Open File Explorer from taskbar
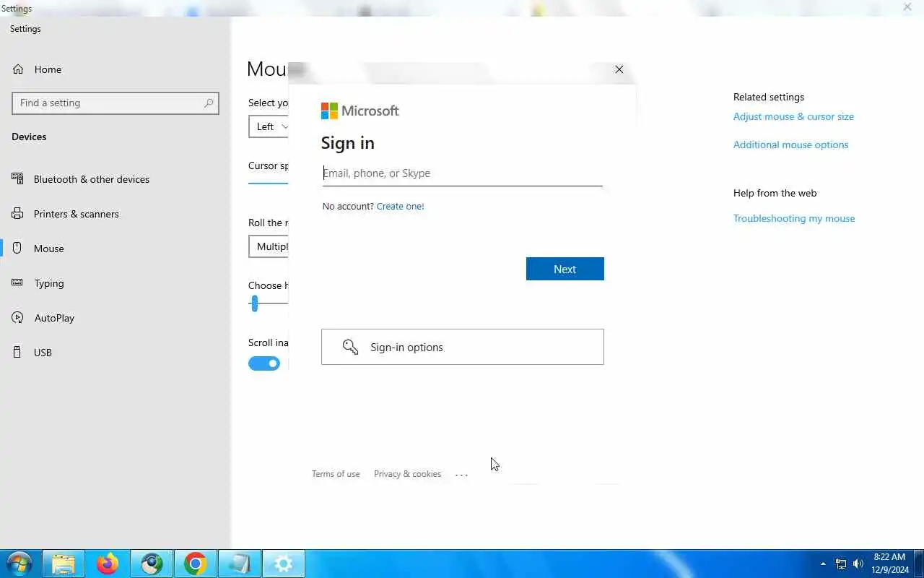Screen dimensions: 924x578 pyautogui.click(x=64, y=564)
